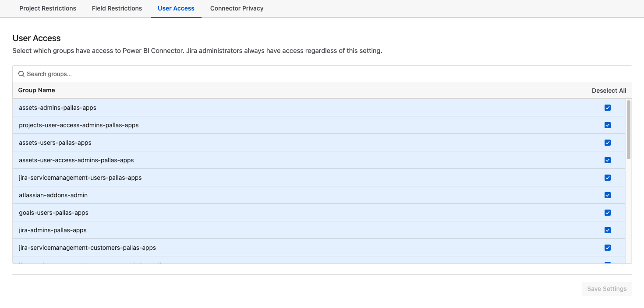Switch to the Field Restrictions tab
644x308 pixels.
tap(117, 8)
